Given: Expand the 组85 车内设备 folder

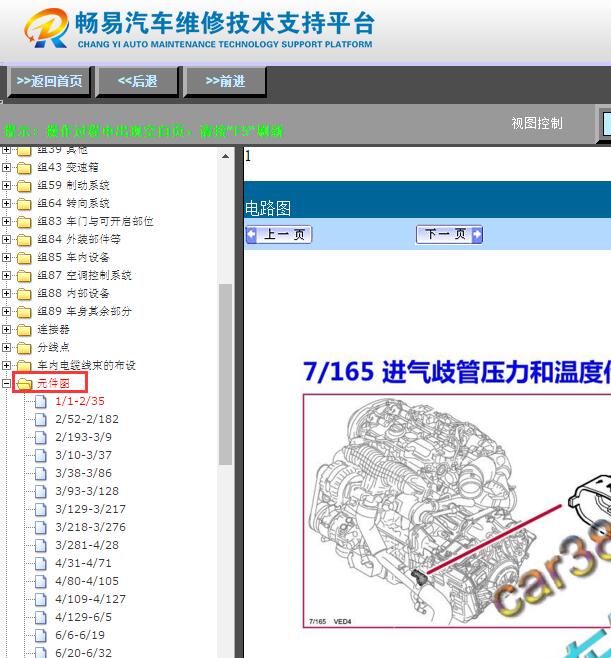Looking at the screenshot, I should pyautogui.click(x=6, y=258).
